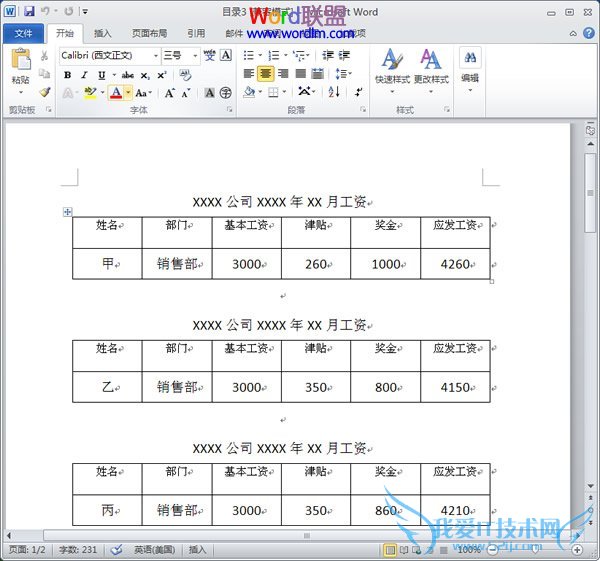
Task: Click the zoom slider handle in the status bar
Action: pos(535,550)
